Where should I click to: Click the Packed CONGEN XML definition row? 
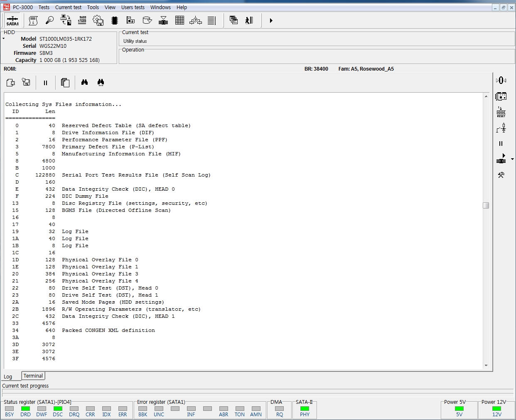point(84,330)
